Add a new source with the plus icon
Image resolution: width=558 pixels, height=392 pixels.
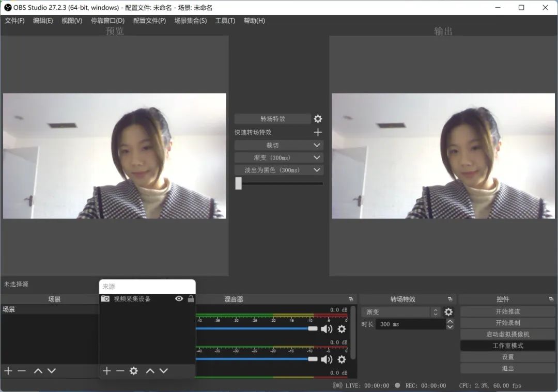click(x=106, y=371)
